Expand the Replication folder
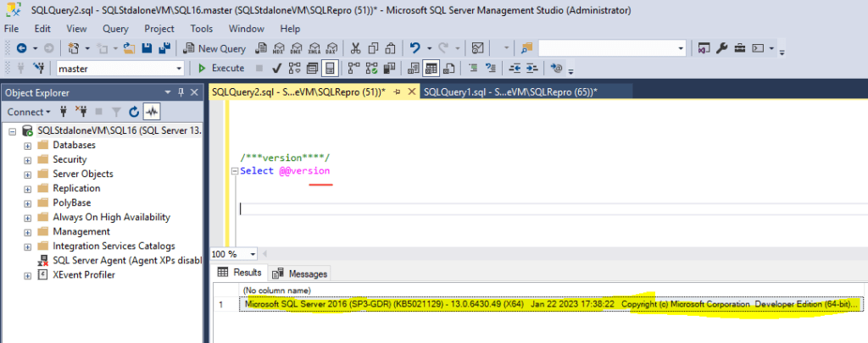This screenshot has height=343, width=868. [x=26, y=189]
